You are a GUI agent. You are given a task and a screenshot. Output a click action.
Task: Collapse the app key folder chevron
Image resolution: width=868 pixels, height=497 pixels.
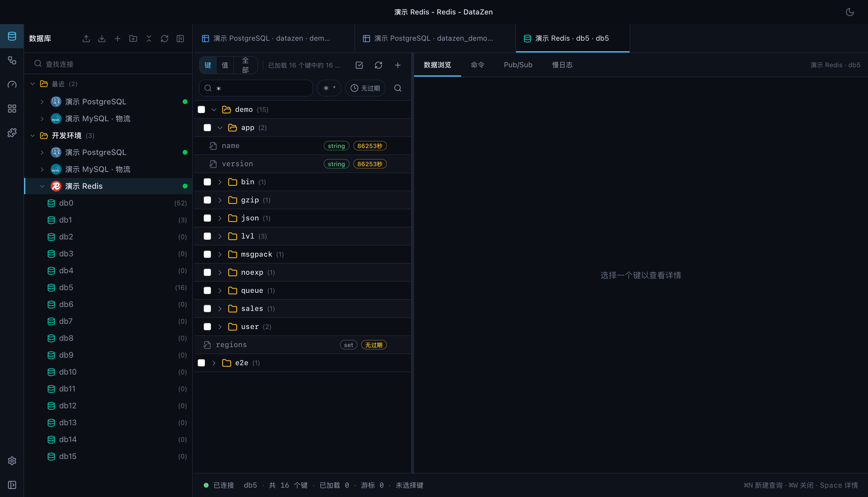click(220, 128)
